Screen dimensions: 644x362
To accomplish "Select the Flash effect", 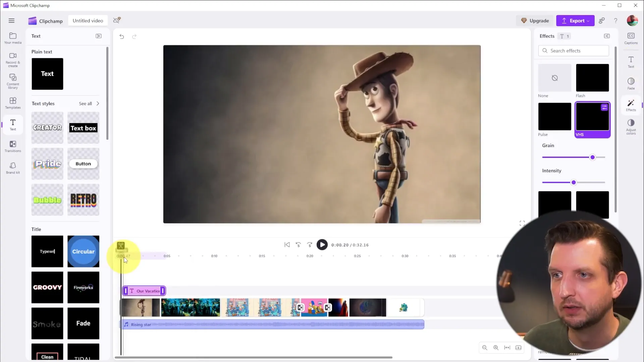I will click(592, 78).
